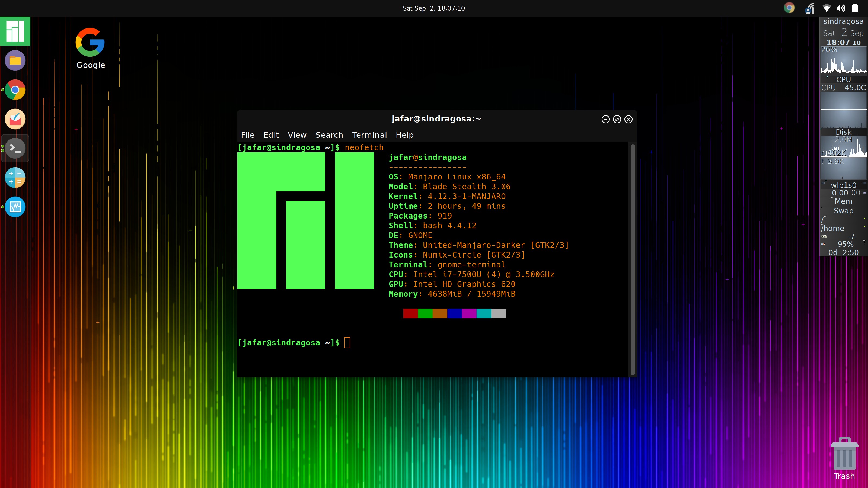Click 'CPU: Intel i7-7500U' line
Viewport: 868px width, 488px height.
click(x=471, y=274)
